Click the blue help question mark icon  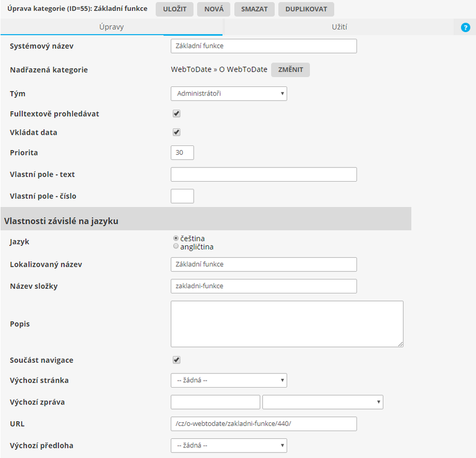(x=465, y=27)
